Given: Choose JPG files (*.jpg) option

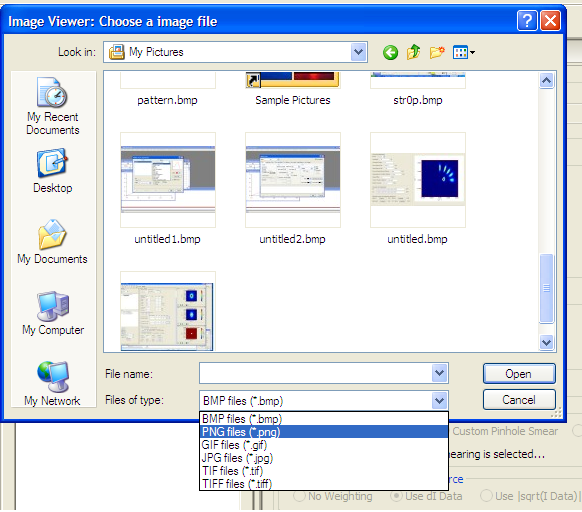Looking at the screenshot, I should pyautogui.click(x=324, y=458).
